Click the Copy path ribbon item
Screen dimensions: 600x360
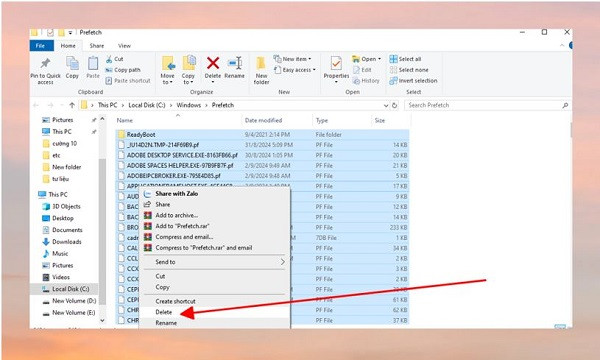click(123, 70)
